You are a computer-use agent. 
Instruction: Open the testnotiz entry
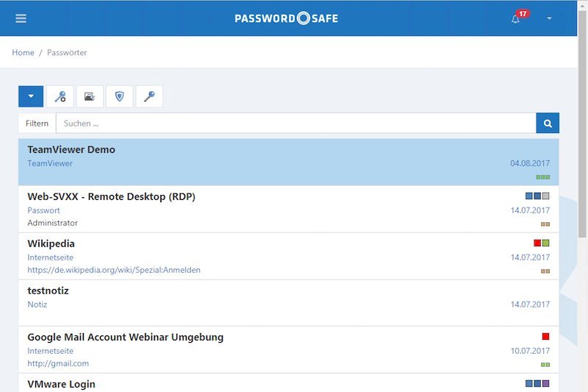click(x=288, y=303)
